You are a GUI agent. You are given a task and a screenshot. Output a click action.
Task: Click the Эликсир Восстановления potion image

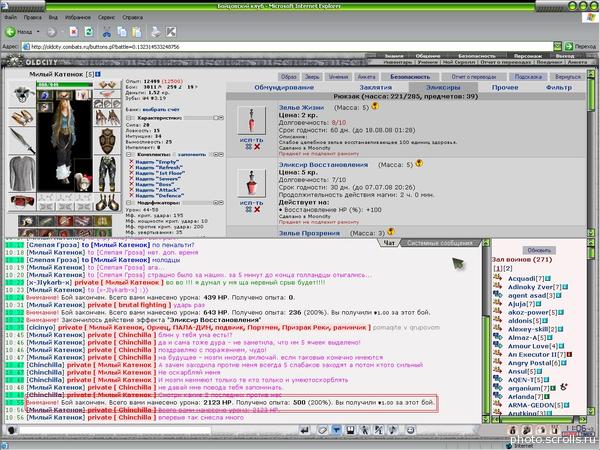(x=251, y=182)
